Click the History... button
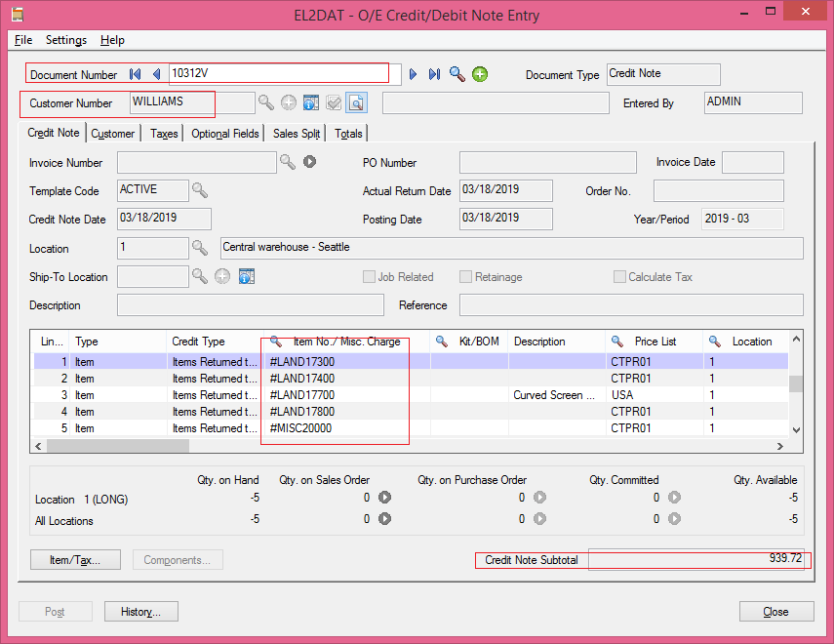This screenshot has width=834, height=644. (x=140, y=612)
